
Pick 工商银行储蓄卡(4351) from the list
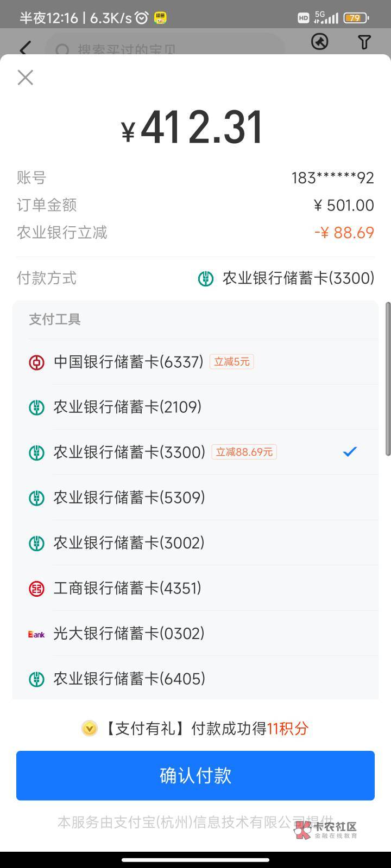click(x=127, y=588)
